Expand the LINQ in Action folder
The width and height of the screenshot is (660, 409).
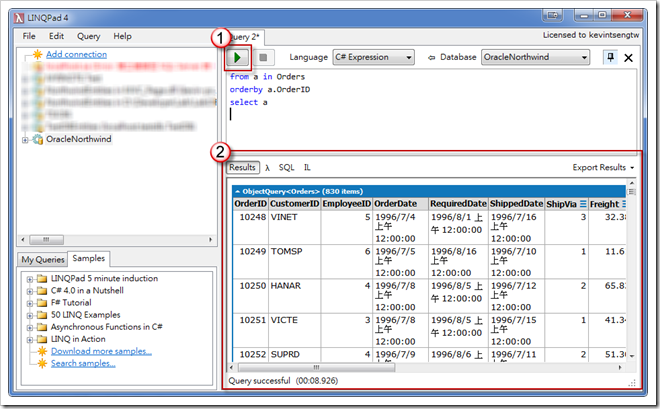[30, 340]
